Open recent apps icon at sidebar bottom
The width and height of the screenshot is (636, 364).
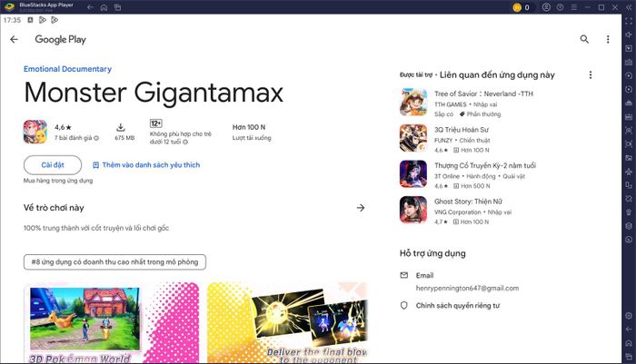[x=629, y=357]
